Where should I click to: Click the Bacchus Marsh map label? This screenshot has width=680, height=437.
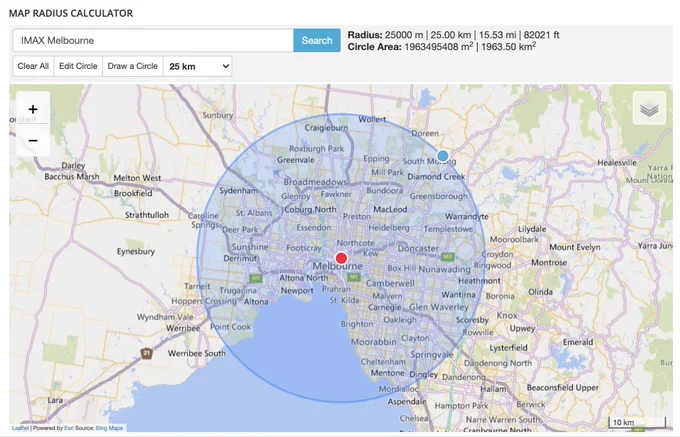[72, 176]
